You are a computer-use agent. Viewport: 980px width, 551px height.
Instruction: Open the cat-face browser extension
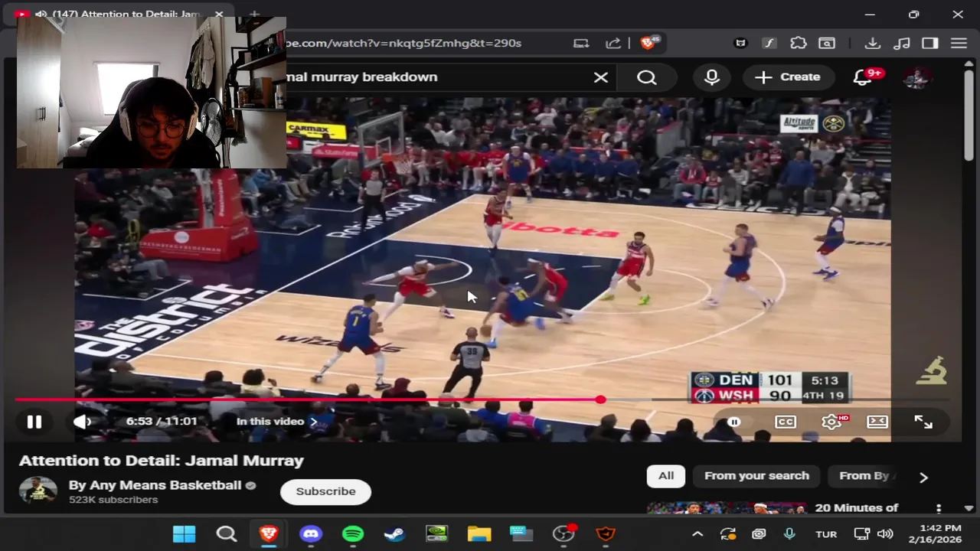pos(740,44)
